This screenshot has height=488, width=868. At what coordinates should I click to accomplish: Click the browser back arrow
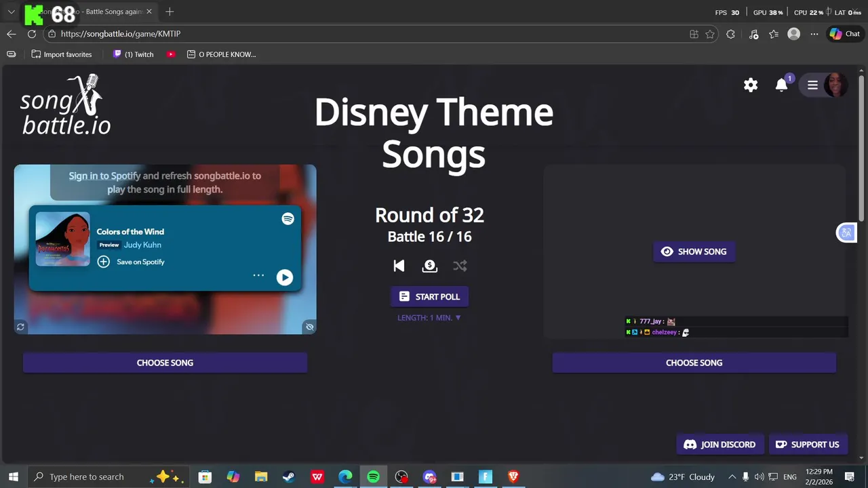tap(12, 34)
